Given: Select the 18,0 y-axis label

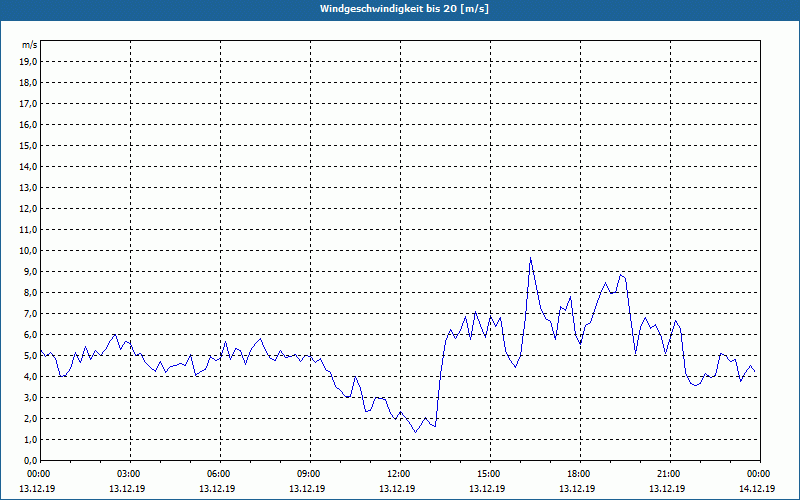Looking at the screenshot, I should pos(28,83).
